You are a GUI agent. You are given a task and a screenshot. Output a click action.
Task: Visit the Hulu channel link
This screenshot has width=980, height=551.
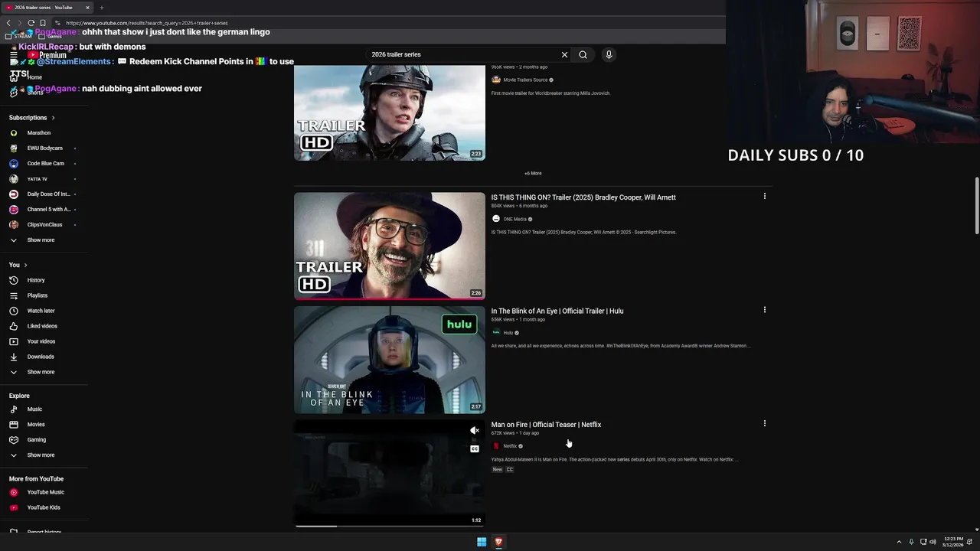click(x=508, y=333)
